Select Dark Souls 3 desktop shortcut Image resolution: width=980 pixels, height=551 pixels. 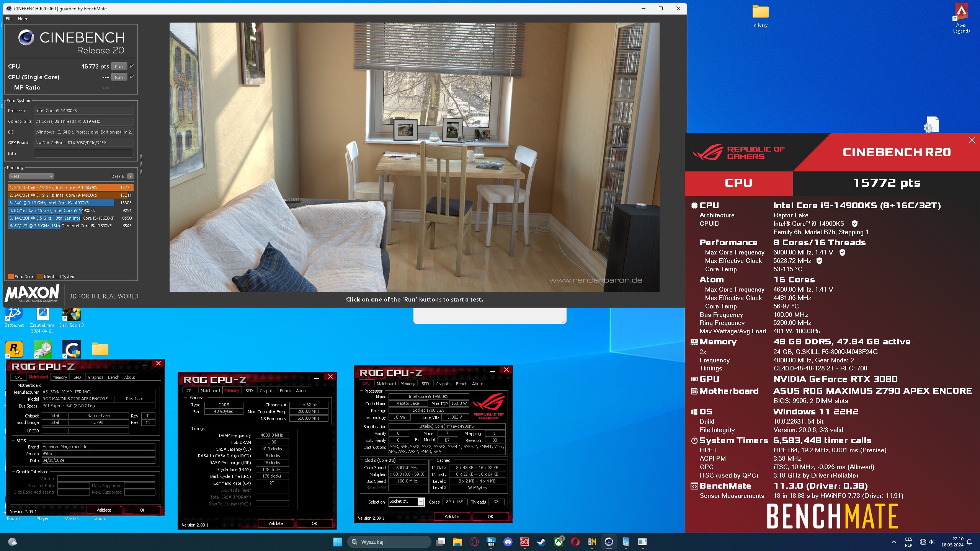(x=72, y=318)
